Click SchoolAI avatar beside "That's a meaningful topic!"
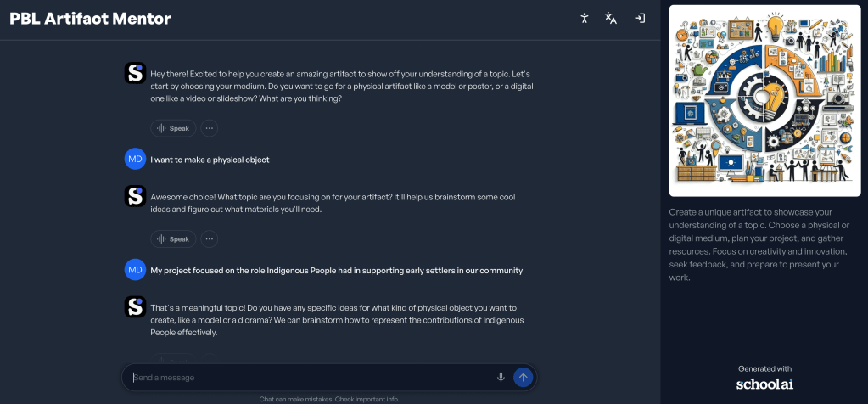 pos(135,306)
